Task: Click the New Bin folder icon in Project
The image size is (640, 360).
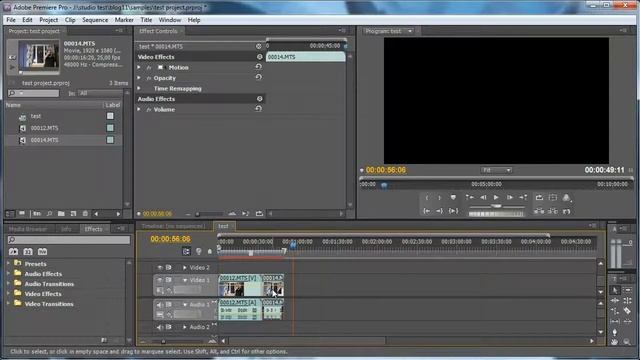Action: (61, 213)
